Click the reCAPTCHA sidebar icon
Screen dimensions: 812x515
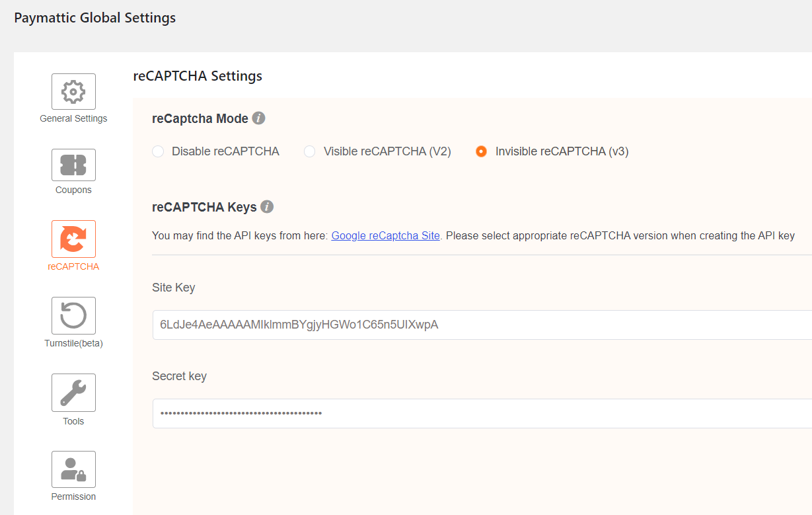[x=73, y=238]
